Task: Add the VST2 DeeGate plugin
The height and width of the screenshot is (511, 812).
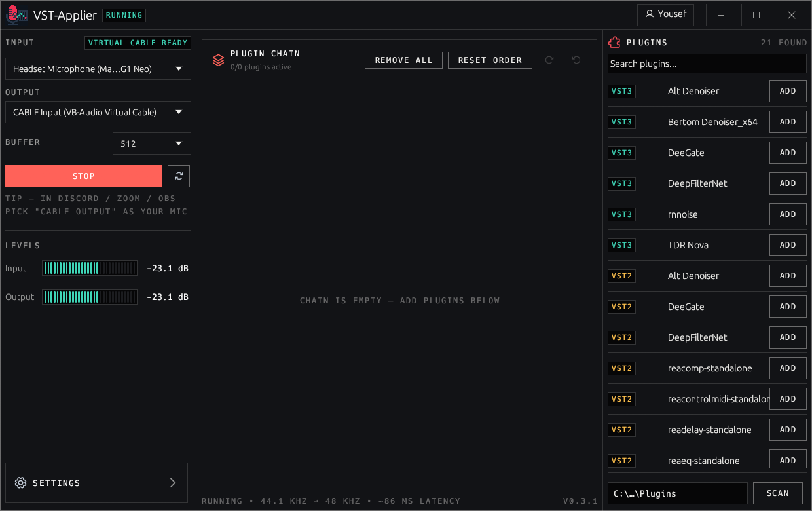Action: 788,307
